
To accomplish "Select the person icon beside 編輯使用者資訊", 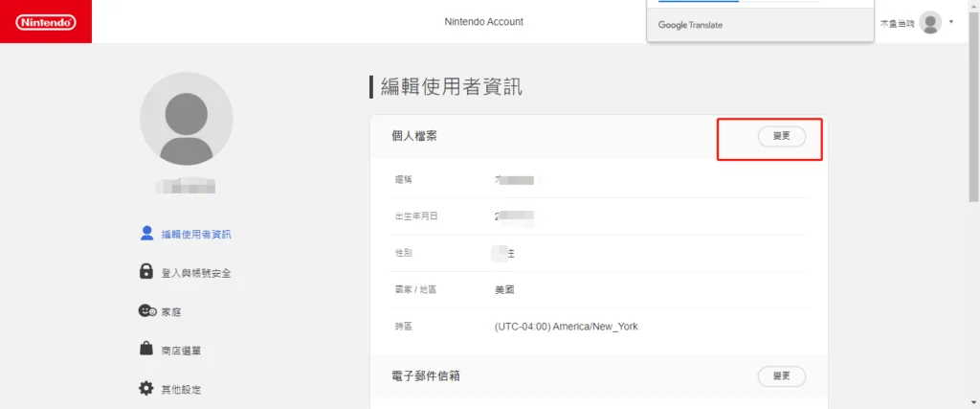I will (146, 234).
